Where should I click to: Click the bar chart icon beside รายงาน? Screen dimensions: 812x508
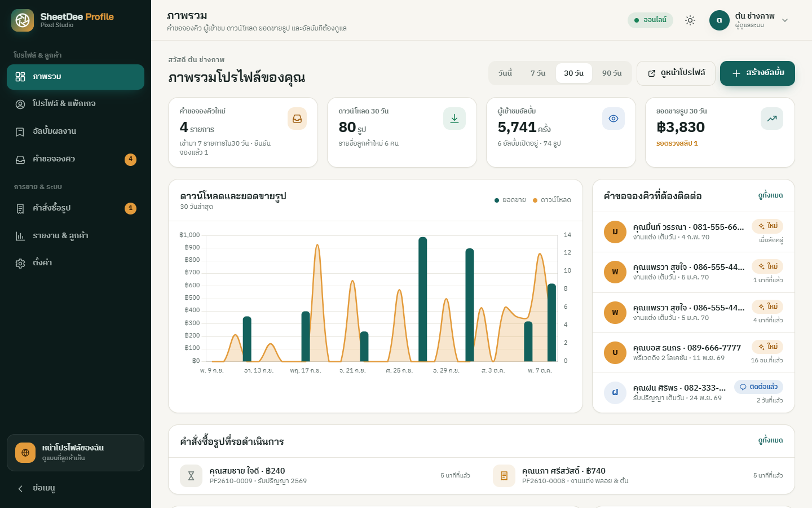20,237
